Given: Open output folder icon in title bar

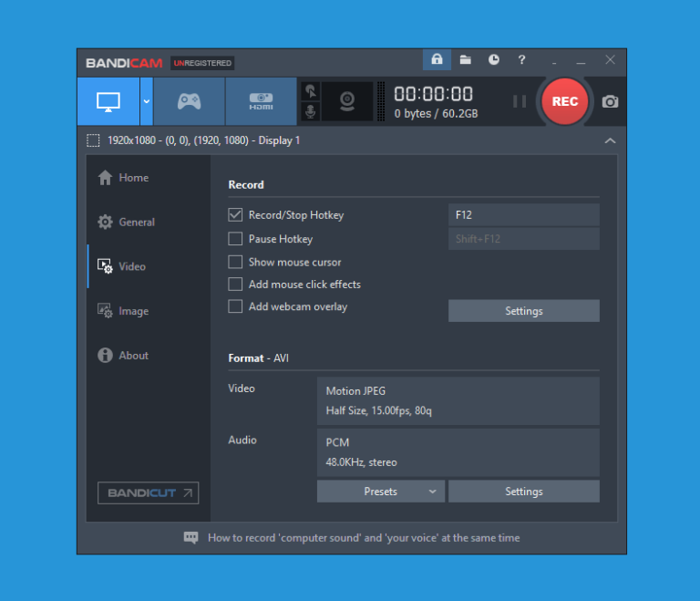Looking at the screenshot, I should [466, 60].
